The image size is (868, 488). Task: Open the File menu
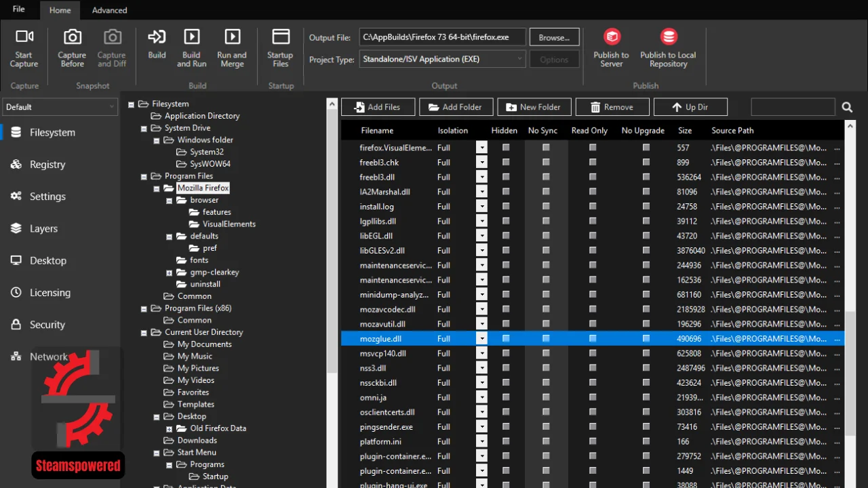tap(18, 9)
